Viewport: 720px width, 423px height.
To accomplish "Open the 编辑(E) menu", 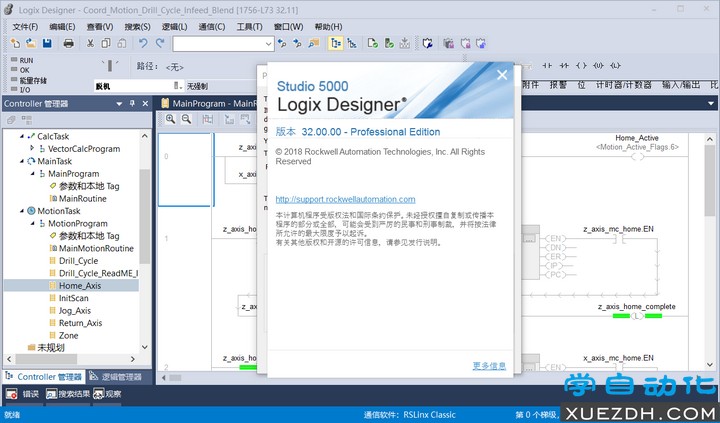I will [x=62, y=27].
